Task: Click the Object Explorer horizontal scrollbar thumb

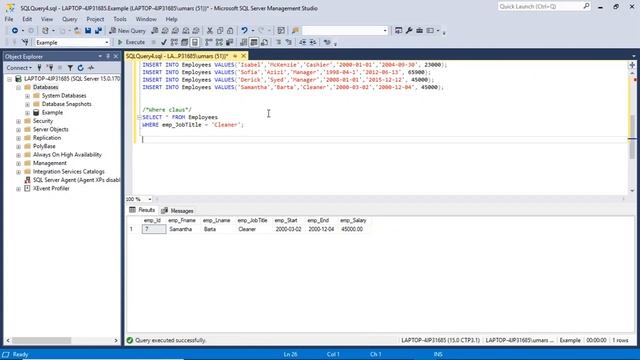Action: [41, 340]
